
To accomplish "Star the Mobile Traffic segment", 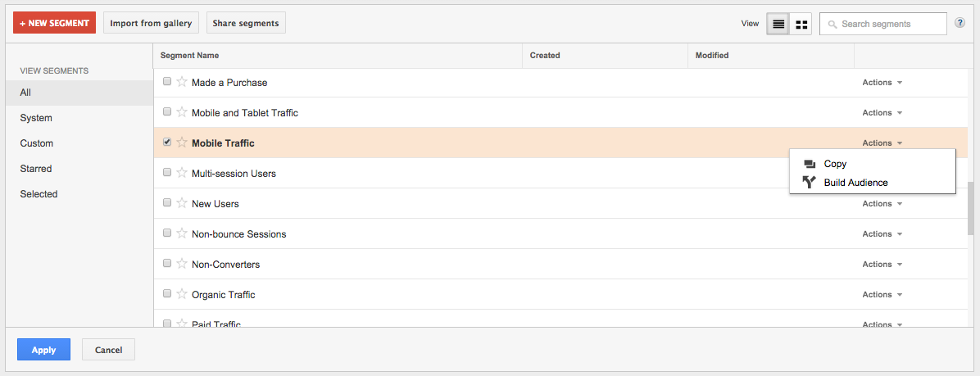I will (x=182, y=143).
